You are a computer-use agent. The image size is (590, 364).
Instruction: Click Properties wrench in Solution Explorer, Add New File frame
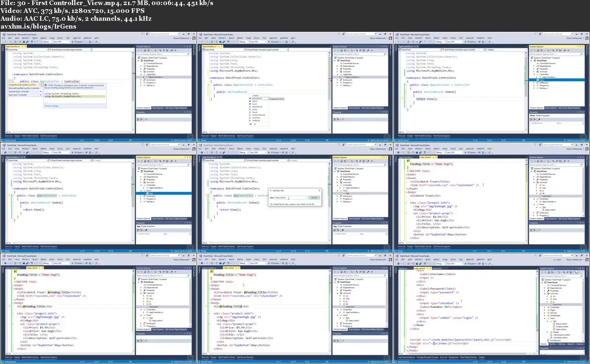point(368,161)
